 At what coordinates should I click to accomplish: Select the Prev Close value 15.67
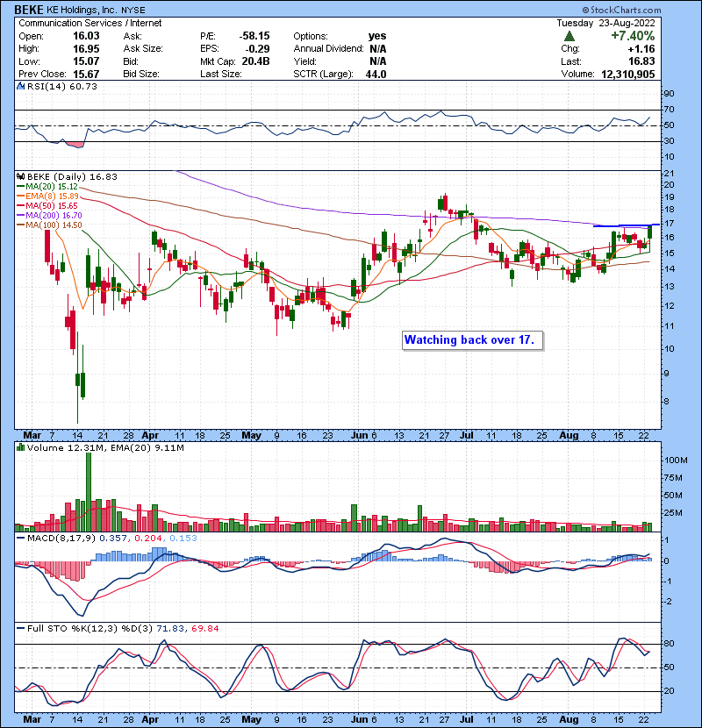tap(86, 74)
